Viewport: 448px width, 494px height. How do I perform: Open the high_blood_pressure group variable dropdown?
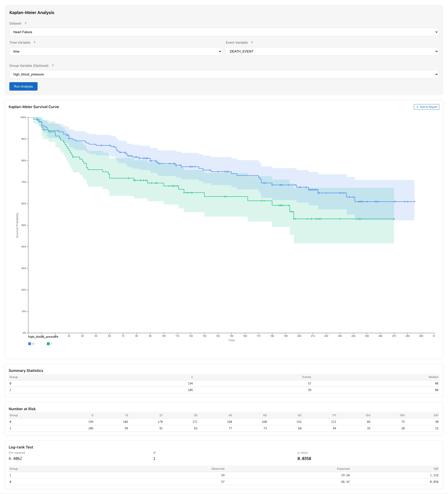point(224,74)
